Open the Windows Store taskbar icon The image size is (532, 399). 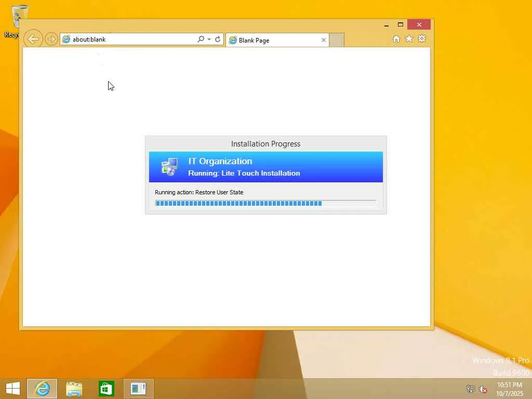tap(106, 389)
